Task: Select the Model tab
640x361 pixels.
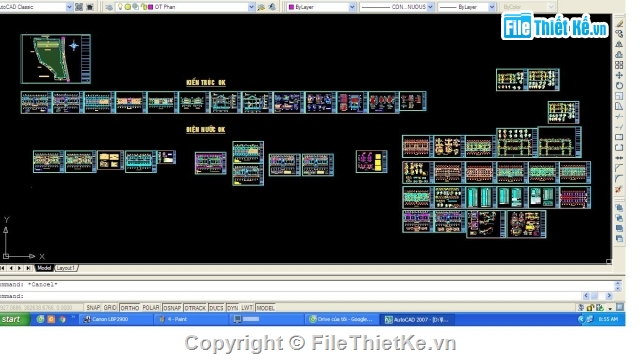Action: pos(44,268)
